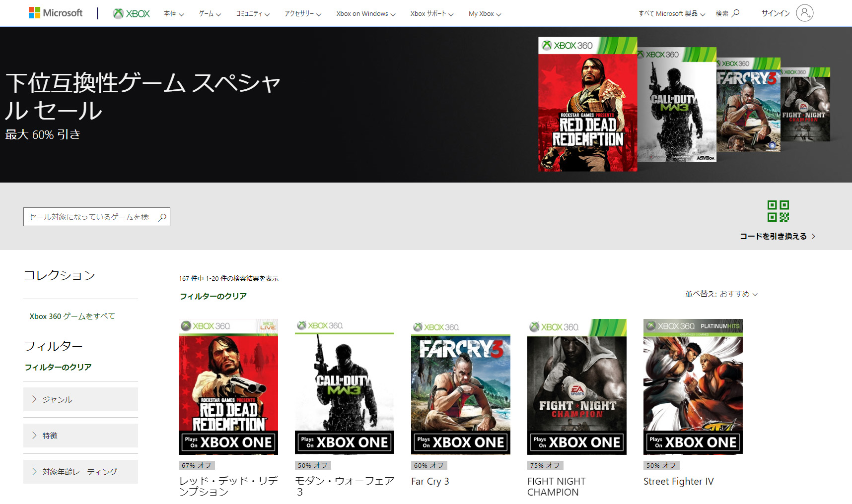Image resolution: width=852 pixels, height=504 pixels.
Task: Click the 最大 60% 引き banner text
Action: [x=43, y=134]
